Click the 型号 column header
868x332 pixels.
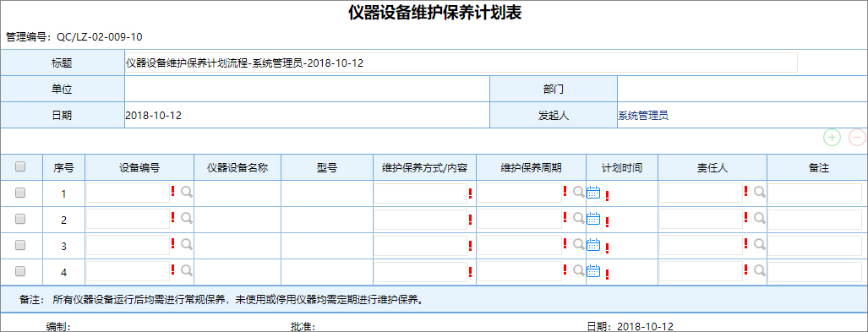coord(327,167)
